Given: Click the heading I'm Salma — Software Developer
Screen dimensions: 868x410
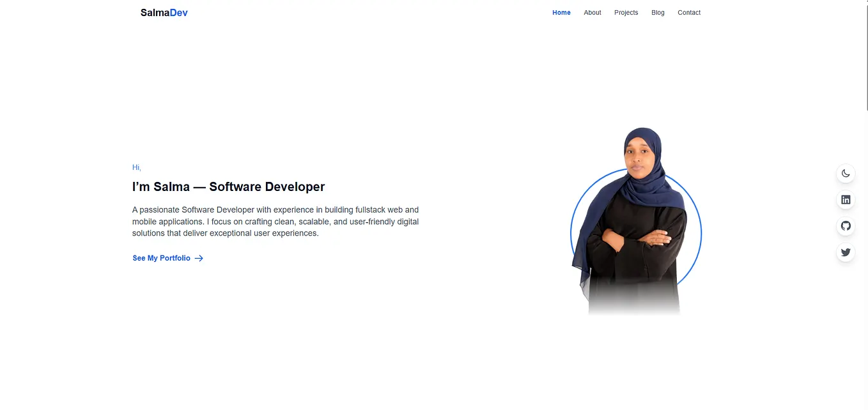Looking at the screenshot, I should coord(228,186).
